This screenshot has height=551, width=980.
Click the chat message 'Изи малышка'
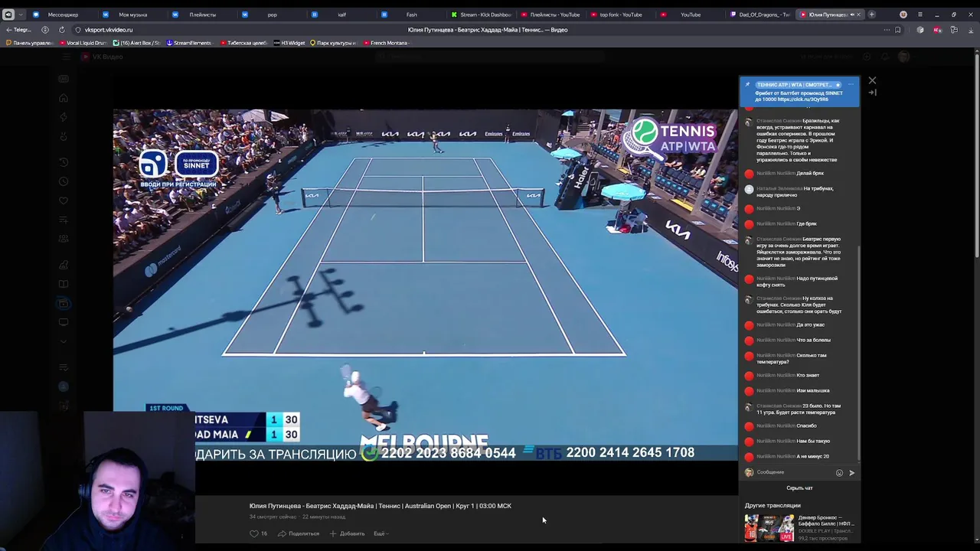tap(813, 390)
